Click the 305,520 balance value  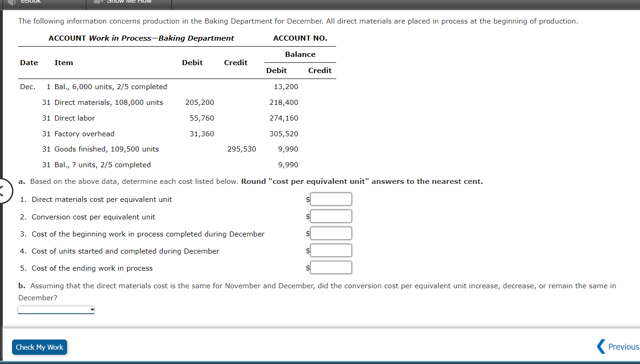click(x=283, y=134)
